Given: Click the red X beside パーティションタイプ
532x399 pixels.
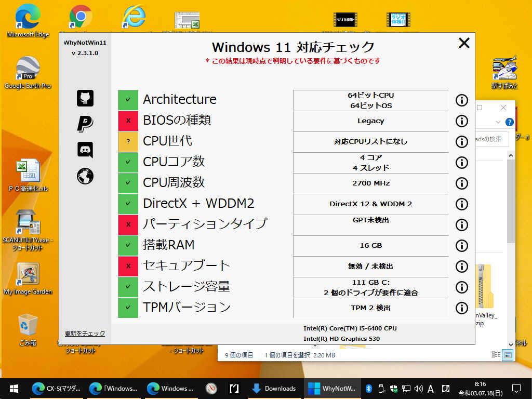Looking at the screenshot, I should [128, 224].
